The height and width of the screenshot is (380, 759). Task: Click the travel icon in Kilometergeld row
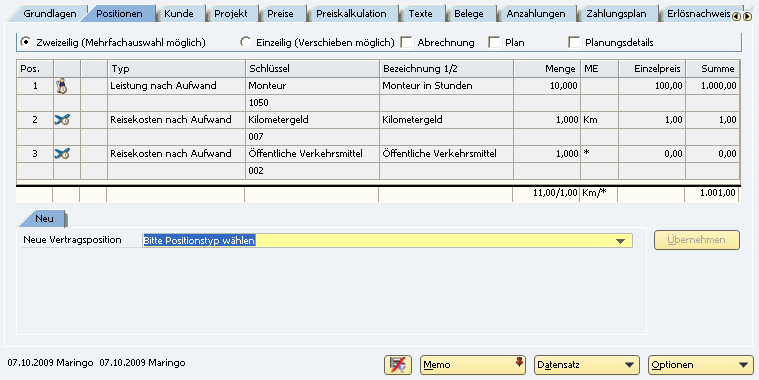coord(62,120)
